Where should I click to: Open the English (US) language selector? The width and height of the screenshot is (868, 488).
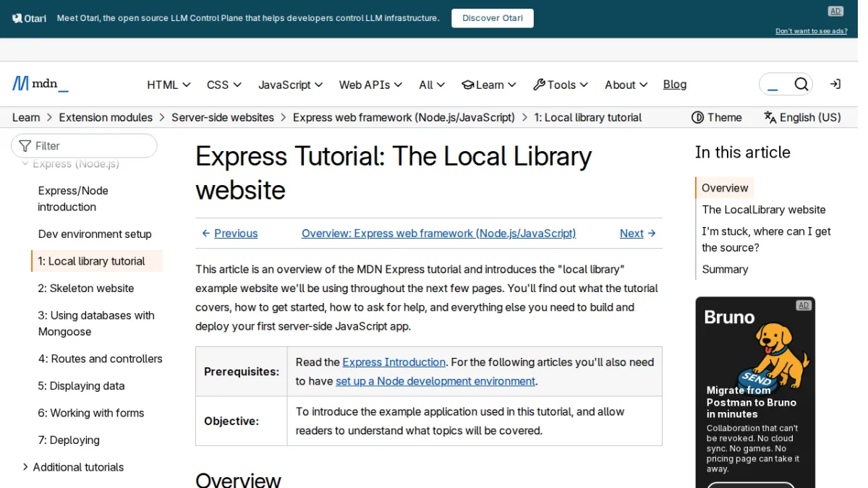(x=803, y=117)
